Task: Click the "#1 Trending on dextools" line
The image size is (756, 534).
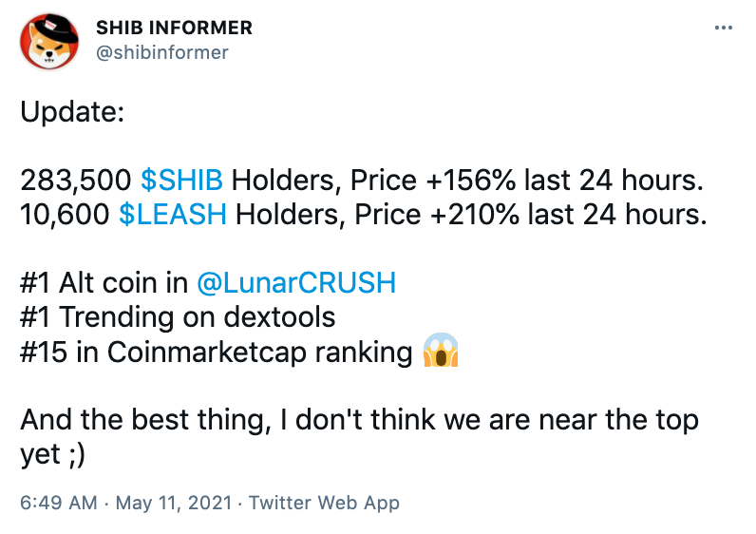Action: click(178, 317)
